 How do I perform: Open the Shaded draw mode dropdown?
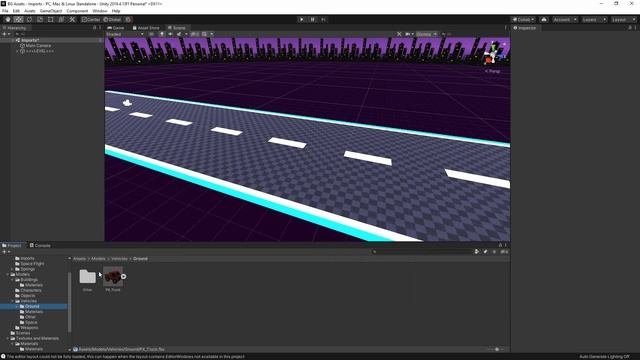[x=124, y=34]
